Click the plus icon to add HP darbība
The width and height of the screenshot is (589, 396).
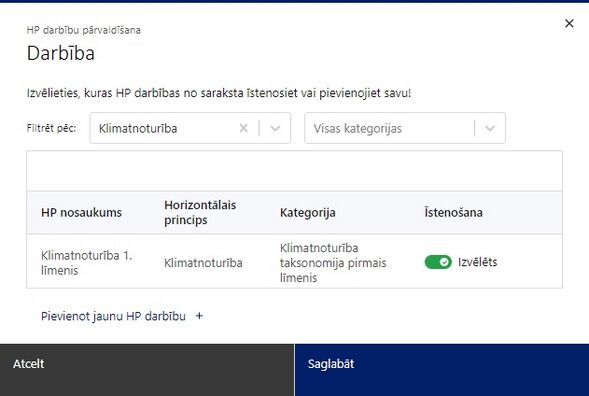point(199,316)
